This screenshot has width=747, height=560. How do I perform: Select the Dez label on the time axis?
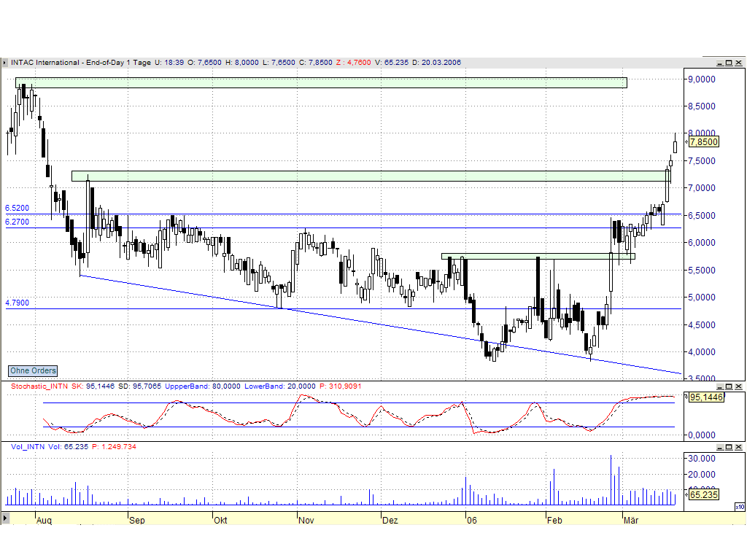390,521
